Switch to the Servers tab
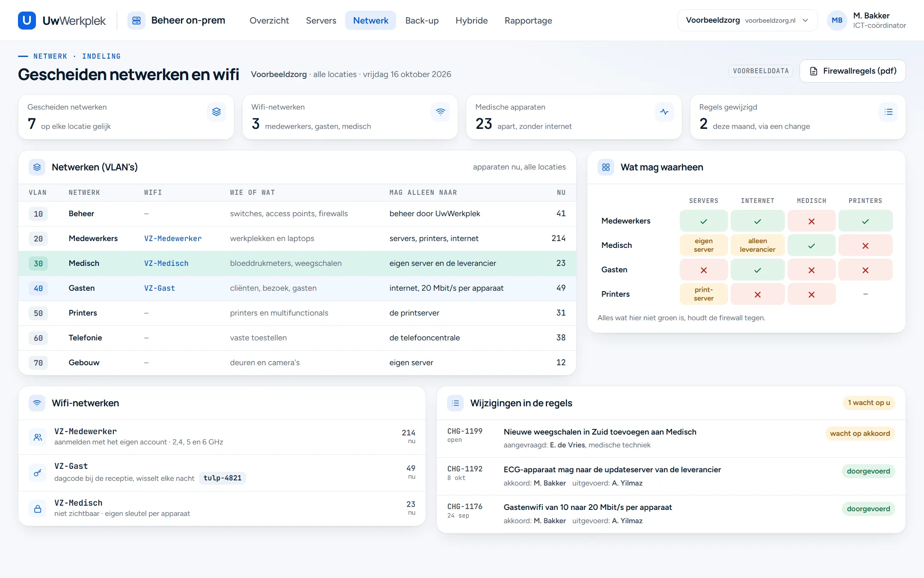The width and height of the screenshot is (924, 578). coord(321,21)
